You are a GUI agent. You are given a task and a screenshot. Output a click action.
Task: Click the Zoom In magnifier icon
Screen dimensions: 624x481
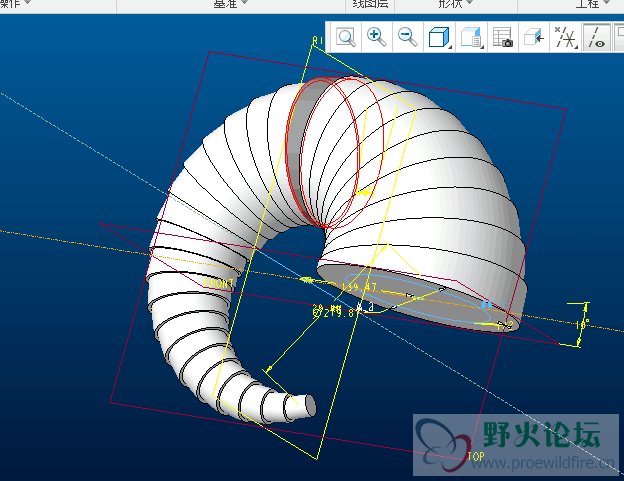(376, 37)
